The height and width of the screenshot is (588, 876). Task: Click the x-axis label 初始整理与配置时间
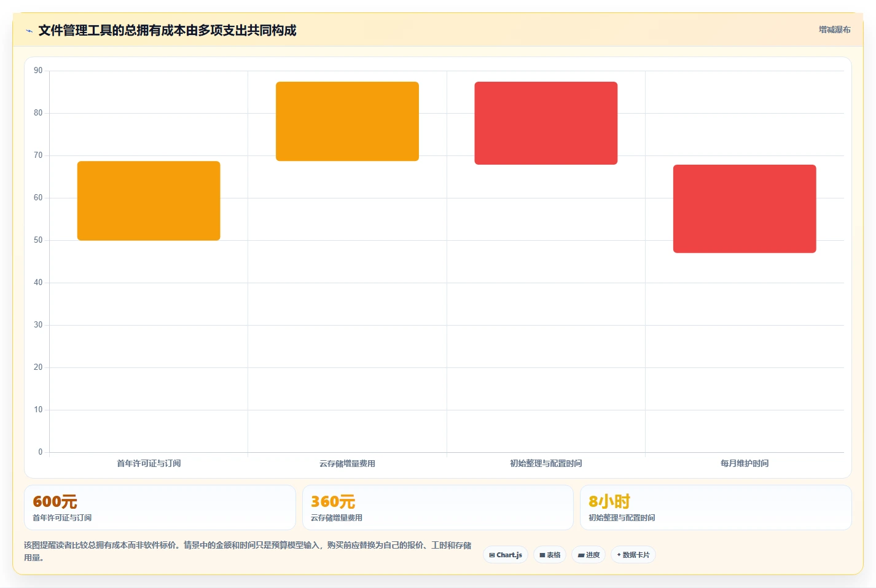pos(546,463)
